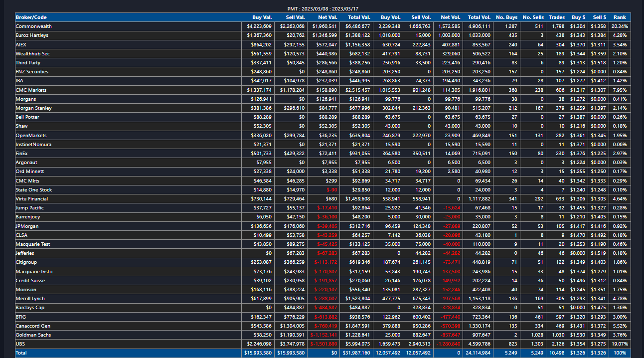This screenshot has height=358, width=644.
Task: Click UBS net value $-1,501,880
Action: click(324, 344)
